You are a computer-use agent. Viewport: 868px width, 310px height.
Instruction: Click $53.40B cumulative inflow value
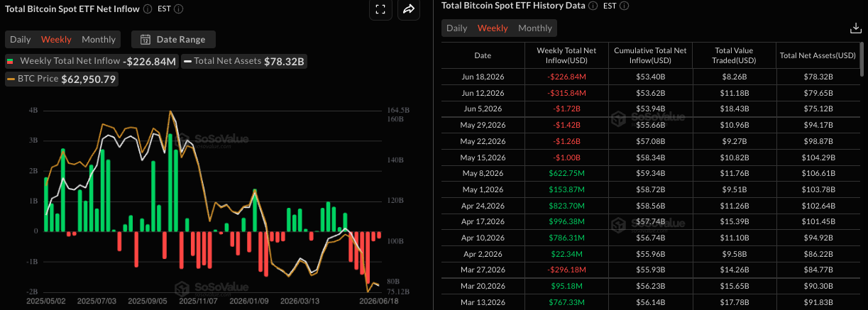click(650, 77)
